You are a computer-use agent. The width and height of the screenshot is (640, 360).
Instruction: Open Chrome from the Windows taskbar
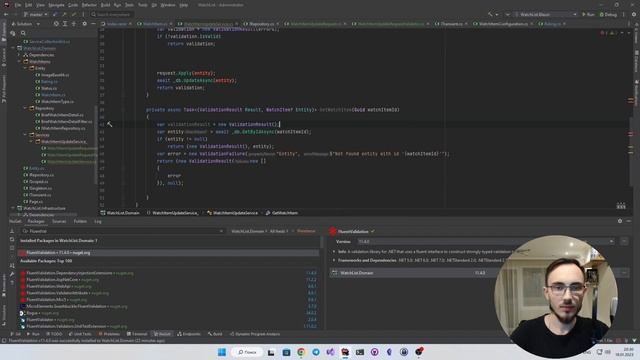coord(301,352)
